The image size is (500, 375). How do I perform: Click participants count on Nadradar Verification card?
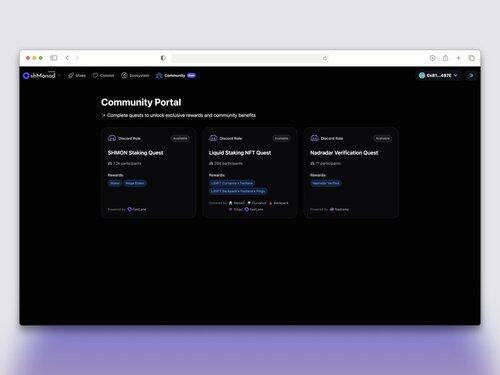click(x=325, y=164)
